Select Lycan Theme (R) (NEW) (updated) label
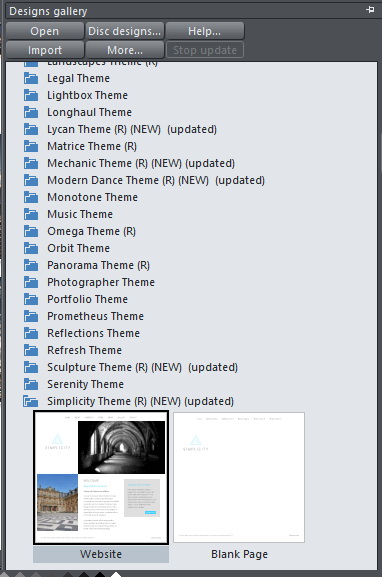The width and height of the screenshot is (382, 577). pyautogui.click(x=132, y=129)
